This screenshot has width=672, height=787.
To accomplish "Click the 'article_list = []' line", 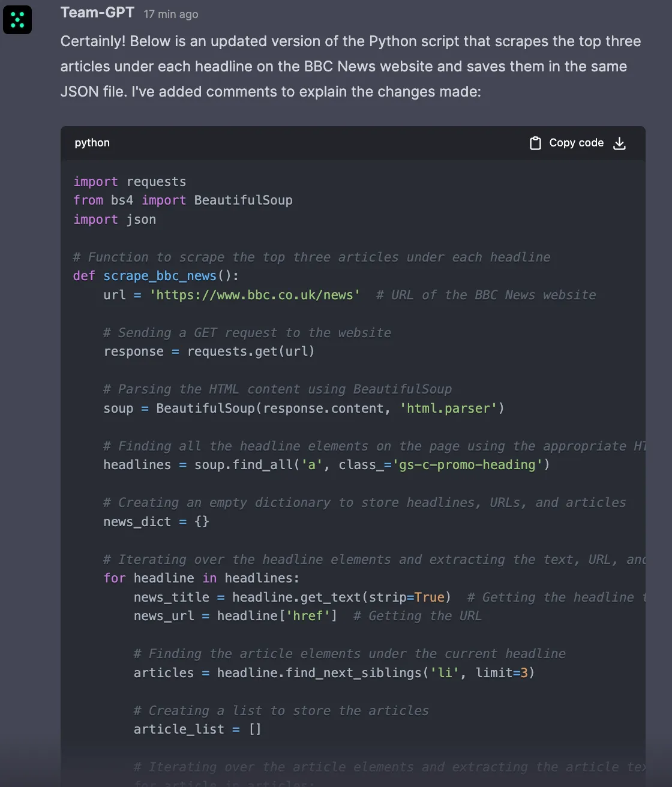I will (197, 729).
